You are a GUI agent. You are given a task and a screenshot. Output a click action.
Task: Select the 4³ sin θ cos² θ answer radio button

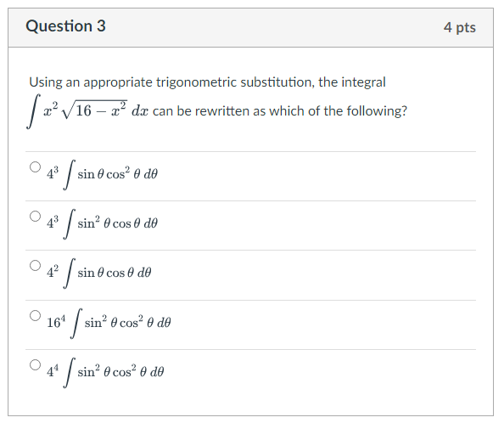[x=36, y=167]
